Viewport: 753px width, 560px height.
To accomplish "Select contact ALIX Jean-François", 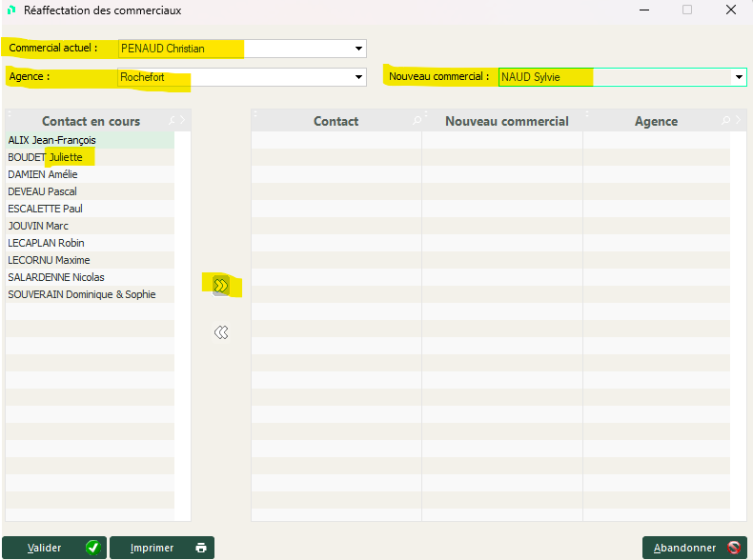I will [x=90, y=140].
